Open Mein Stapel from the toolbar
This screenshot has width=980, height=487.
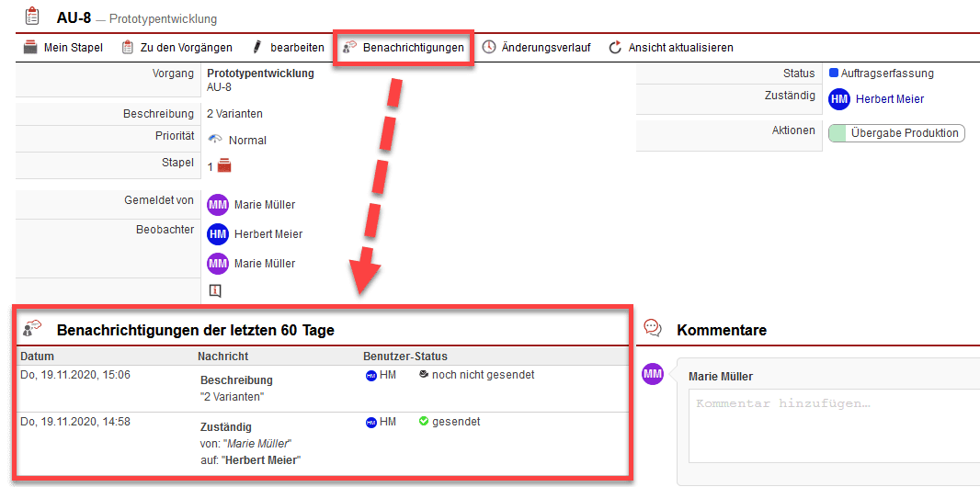(x=63, y=48)
